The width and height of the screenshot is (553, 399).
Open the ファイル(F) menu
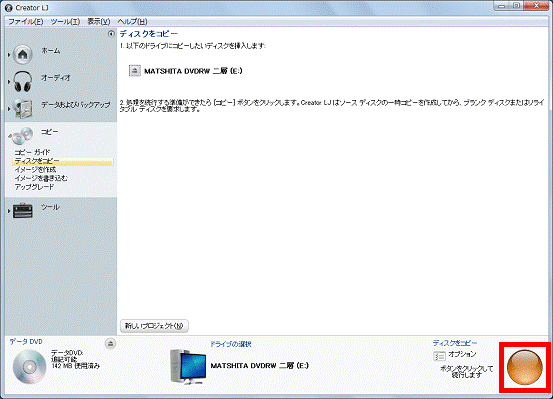[25, 22]
